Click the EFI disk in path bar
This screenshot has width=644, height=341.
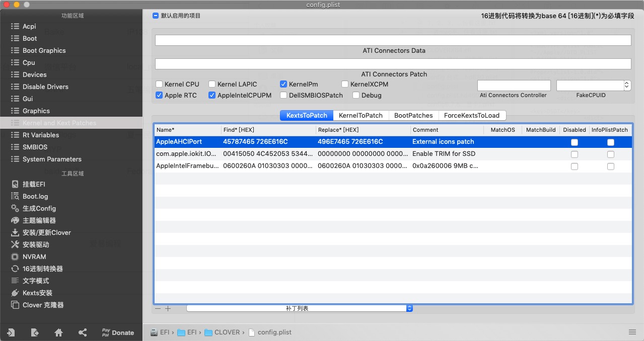(160, 332)
